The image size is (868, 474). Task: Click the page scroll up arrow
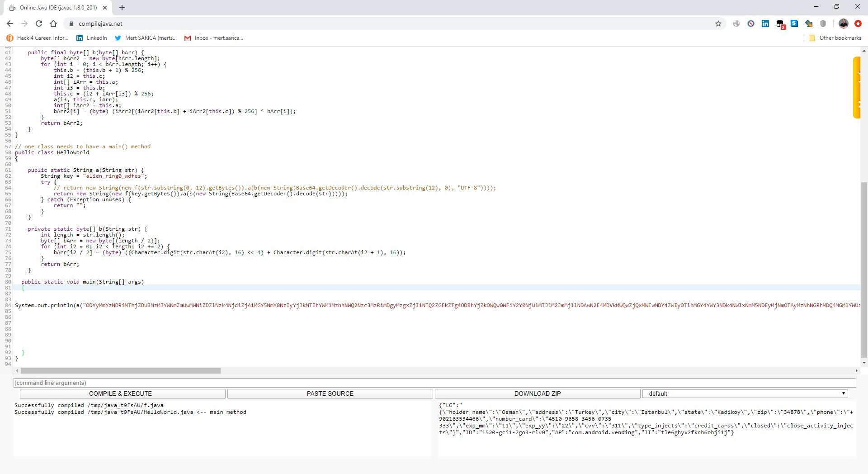click(x=864, y=50)
